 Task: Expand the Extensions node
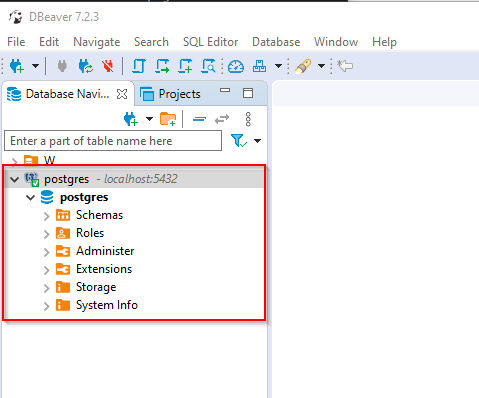46,270
